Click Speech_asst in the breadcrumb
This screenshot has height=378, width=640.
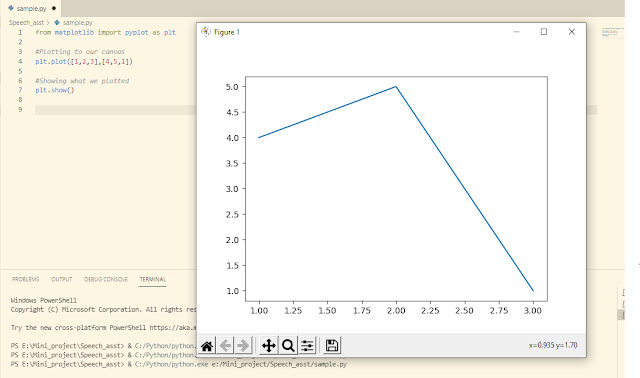tap(26, 22)
